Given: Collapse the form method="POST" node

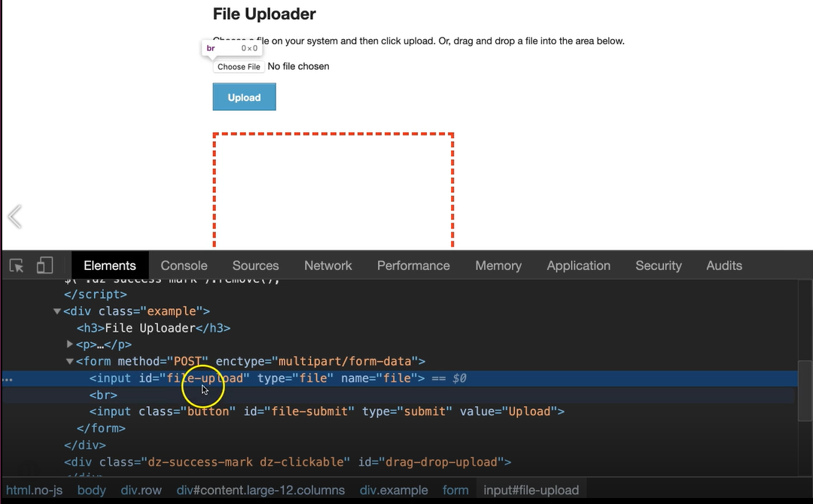Looking at the screenshot, I should (x=69, y=361).
